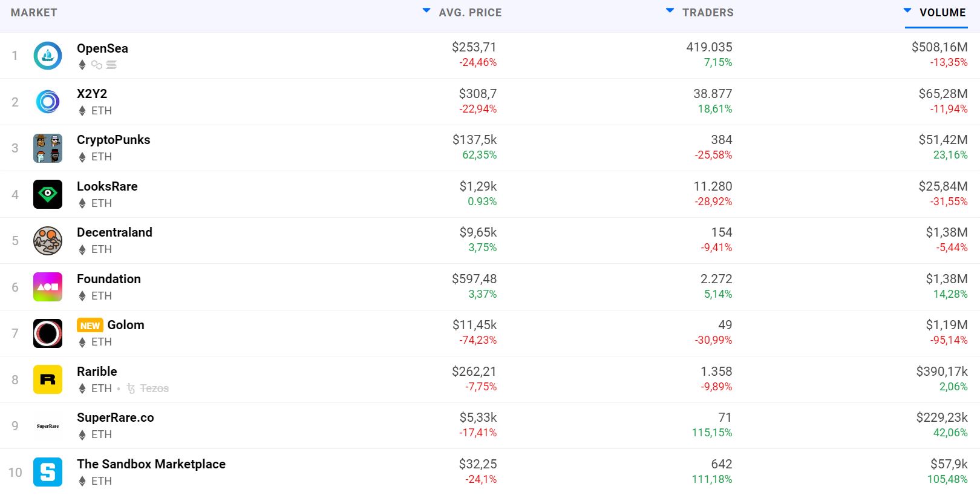Click the Ethereum icon under CryptoPunks

point(82,157)
